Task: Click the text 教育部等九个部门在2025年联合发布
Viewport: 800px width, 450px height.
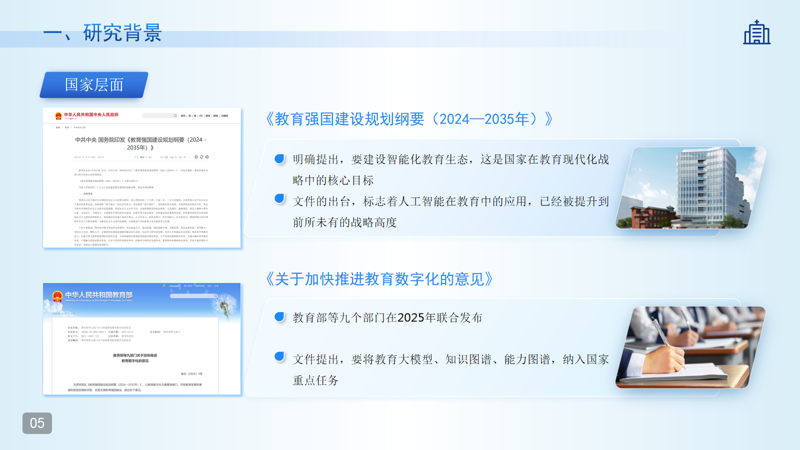Action: 387,317
